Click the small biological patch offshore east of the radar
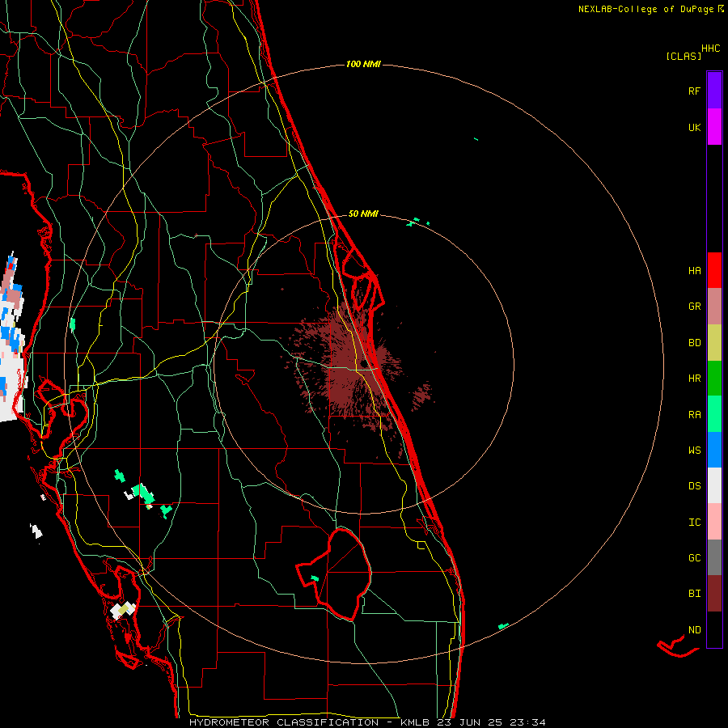 click(x=421, y=396)
